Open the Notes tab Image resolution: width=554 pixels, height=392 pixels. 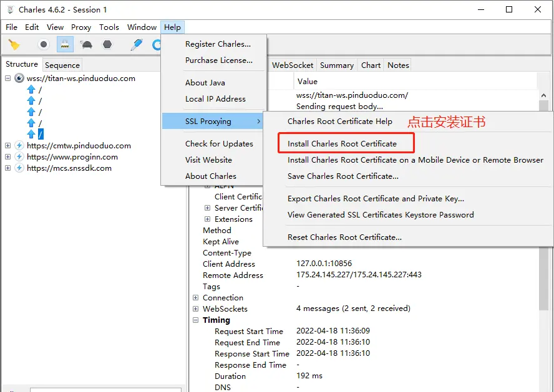coord(398,65)
